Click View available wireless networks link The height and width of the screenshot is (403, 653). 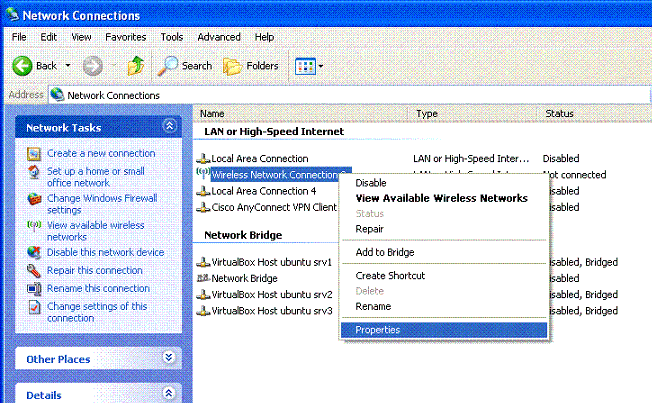tap(95, 231)
